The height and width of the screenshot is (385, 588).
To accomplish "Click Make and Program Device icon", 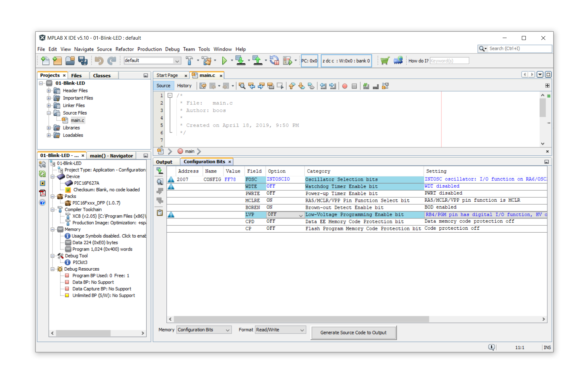I will (241, 61).
